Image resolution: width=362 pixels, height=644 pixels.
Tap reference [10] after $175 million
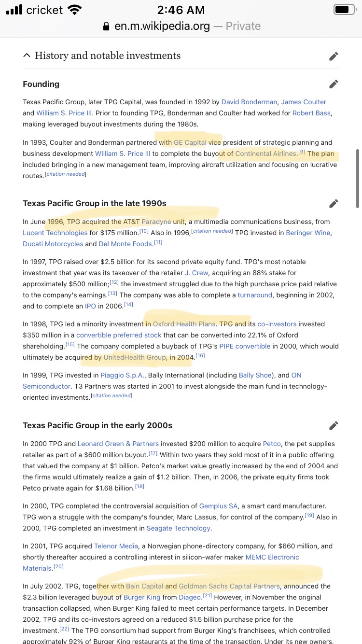(x=144, y=231)
